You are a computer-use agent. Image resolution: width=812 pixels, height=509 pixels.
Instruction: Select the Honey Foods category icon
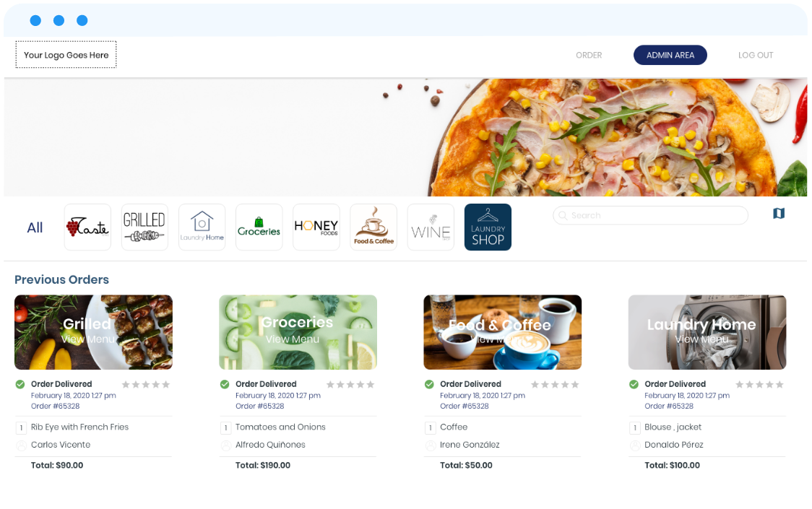click(316, 227)
